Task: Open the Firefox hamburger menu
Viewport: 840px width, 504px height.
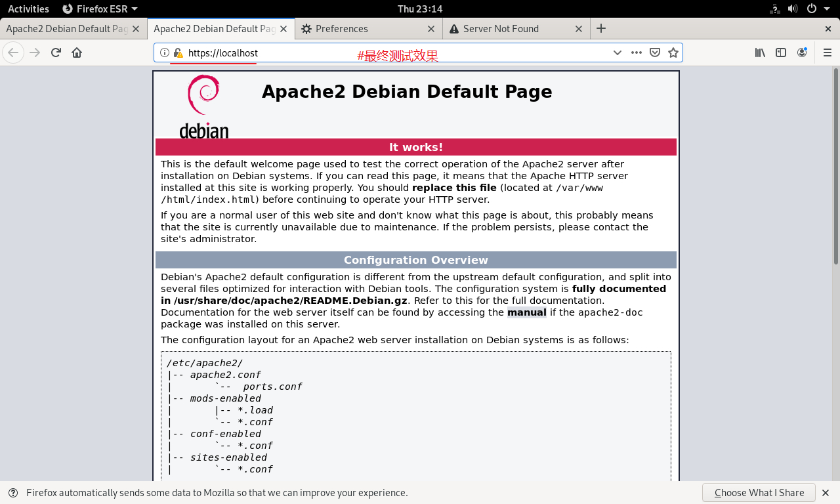Action: (x=827, y=52)
